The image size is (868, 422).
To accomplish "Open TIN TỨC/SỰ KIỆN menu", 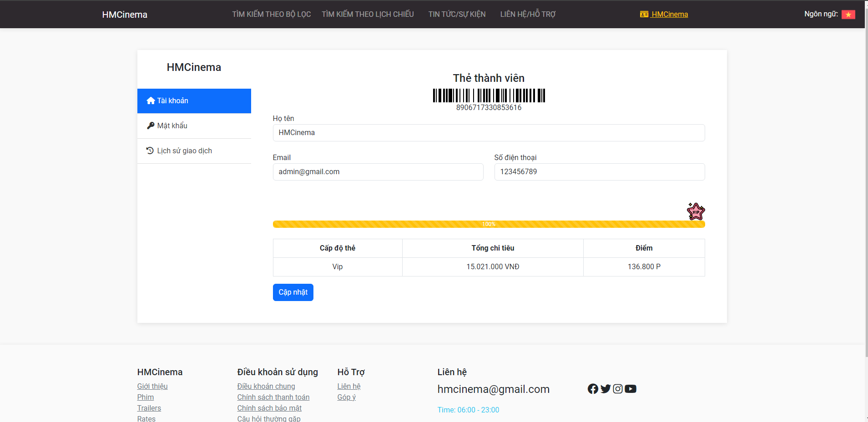I will [457, 14].
